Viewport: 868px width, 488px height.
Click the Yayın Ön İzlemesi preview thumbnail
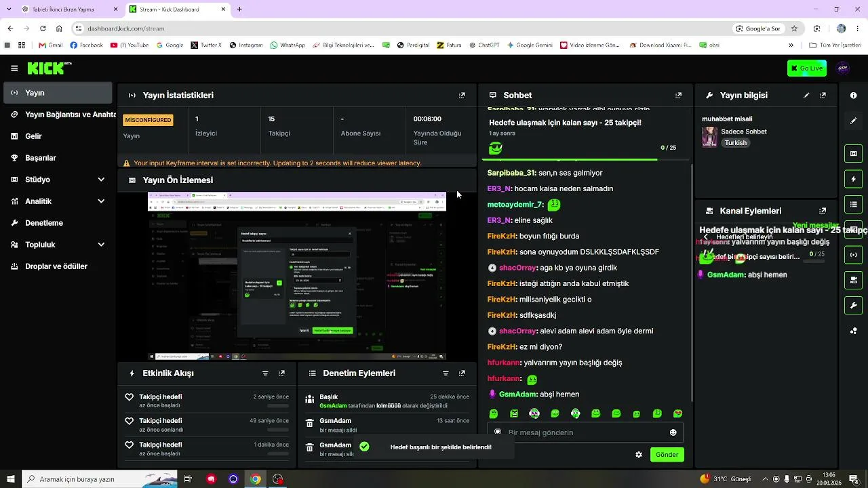pyautogui.click(x=297, y=276)
